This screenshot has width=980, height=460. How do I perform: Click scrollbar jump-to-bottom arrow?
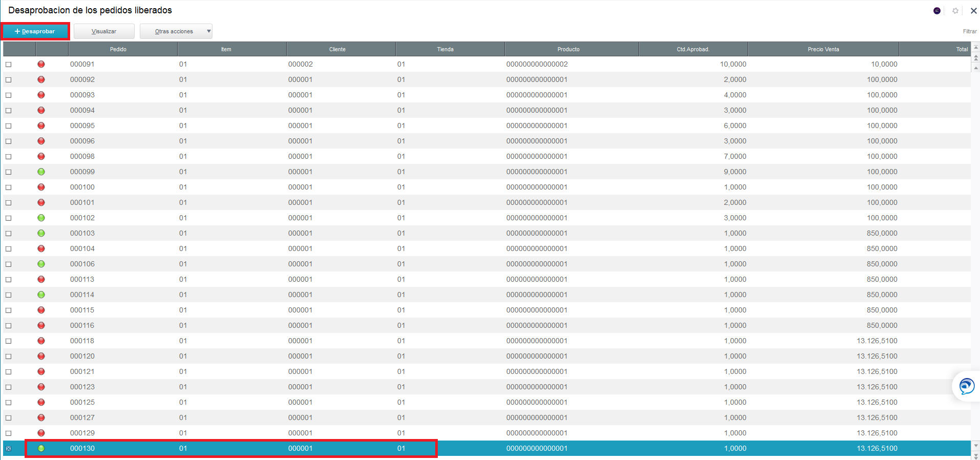coord(975,456)
